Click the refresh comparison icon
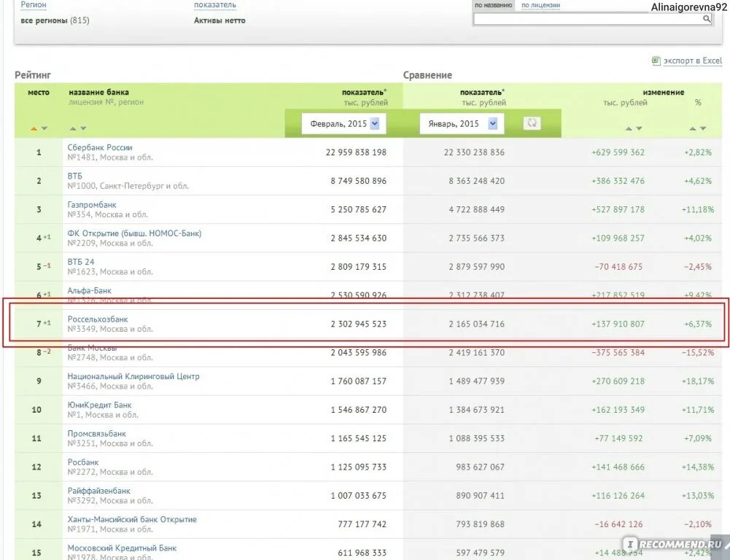This screenshot has height=560, width=730. [x=532, y=123]
